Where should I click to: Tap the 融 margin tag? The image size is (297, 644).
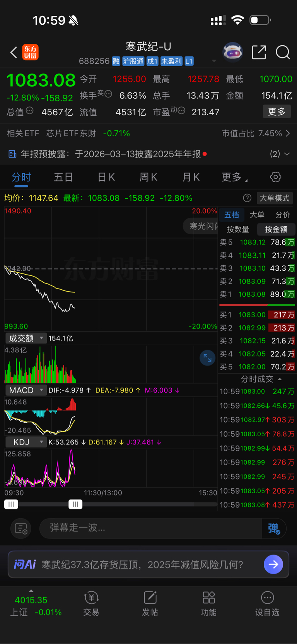[x=116, y=61]
